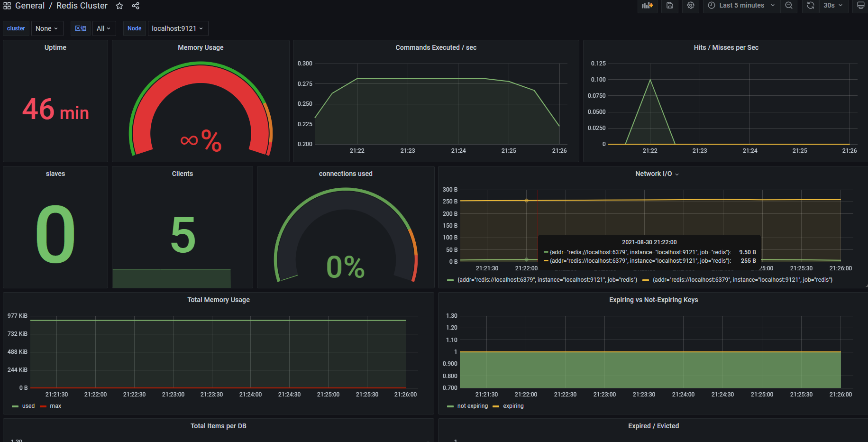Add a new panel to dashboard
868x442 pixels.
pyautogui.click(x=647, y=6)
